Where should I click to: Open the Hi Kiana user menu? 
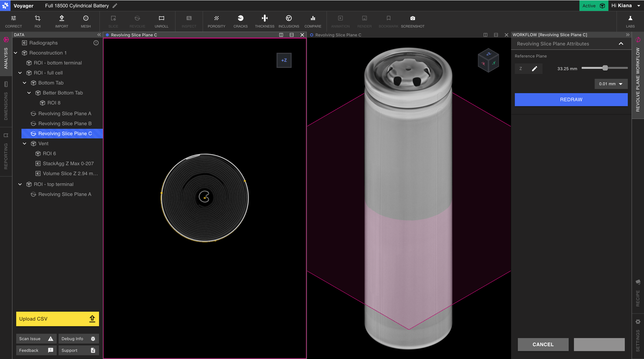pos(626,5)
